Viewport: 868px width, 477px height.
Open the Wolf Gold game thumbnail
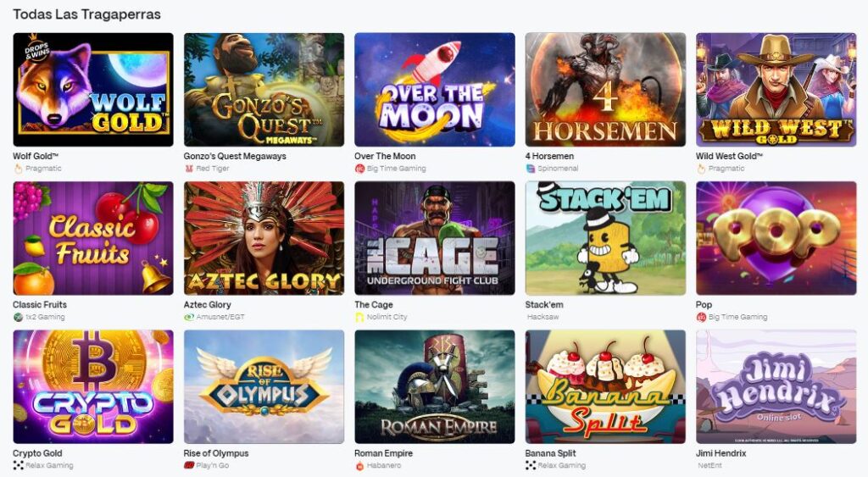pyautogui.click(x=93, y=90)
